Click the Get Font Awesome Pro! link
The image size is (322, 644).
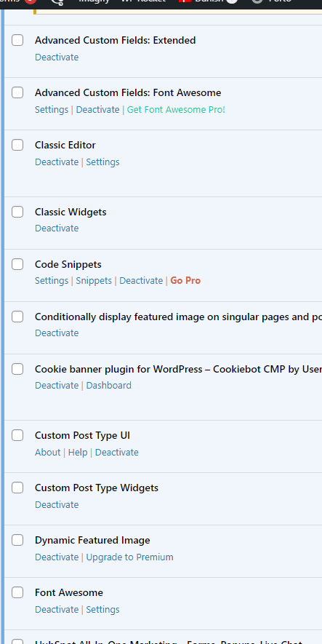click(x=176, y=110)
